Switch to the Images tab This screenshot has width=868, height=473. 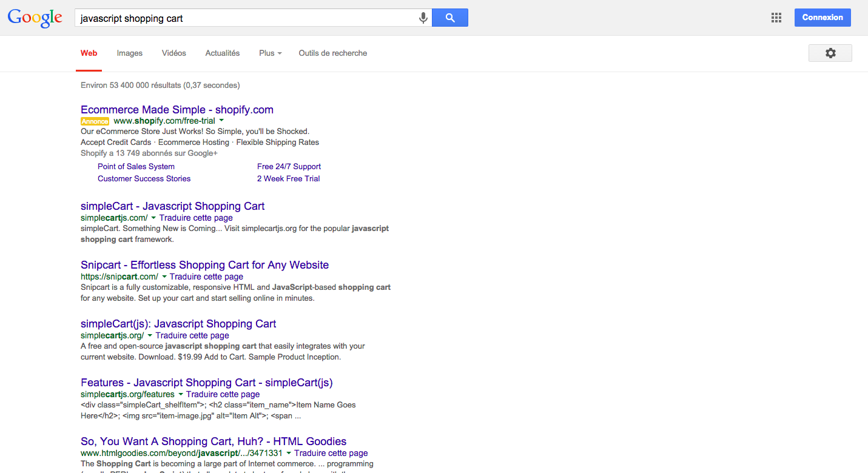(x=130, y=53)
